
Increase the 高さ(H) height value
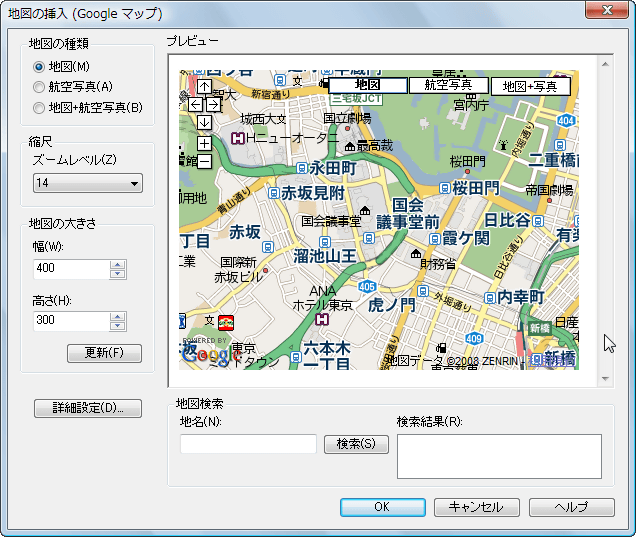click(118, 317)
